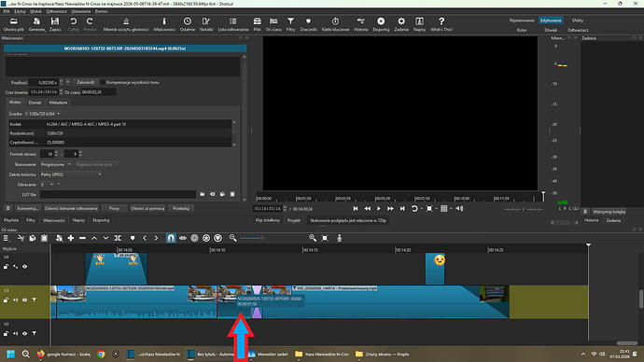Screen dimensions: 644x362
Task: Click the timeline create marker icon
Action: (x=133, y=238)
